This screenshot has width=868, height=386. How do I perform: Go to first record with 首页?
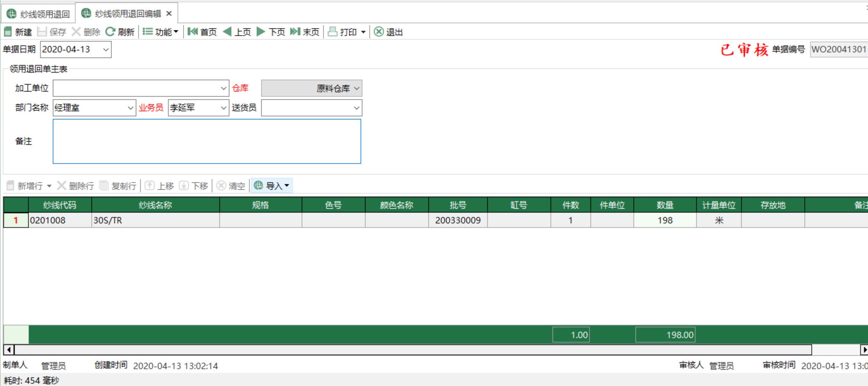click(202, 32)
